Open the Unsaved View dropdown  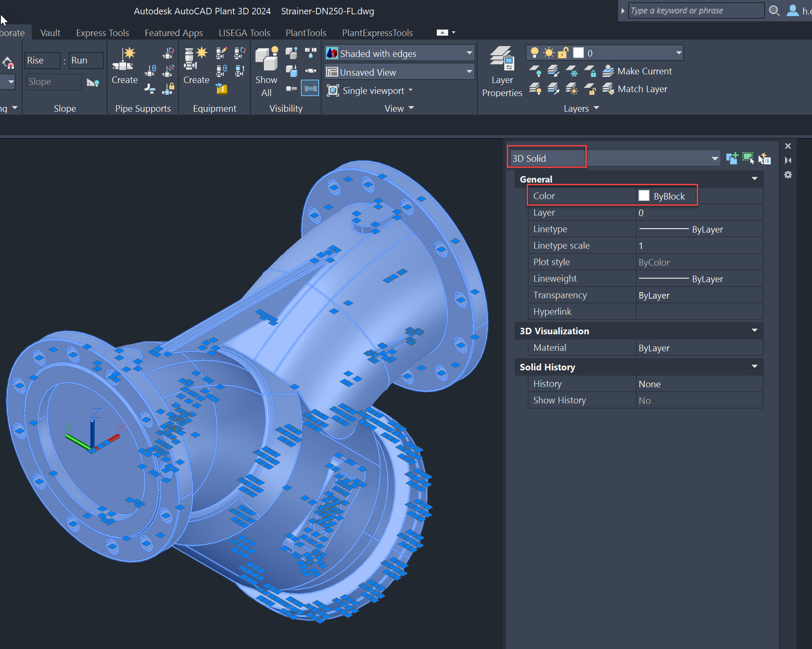click(x=469, y=72)
